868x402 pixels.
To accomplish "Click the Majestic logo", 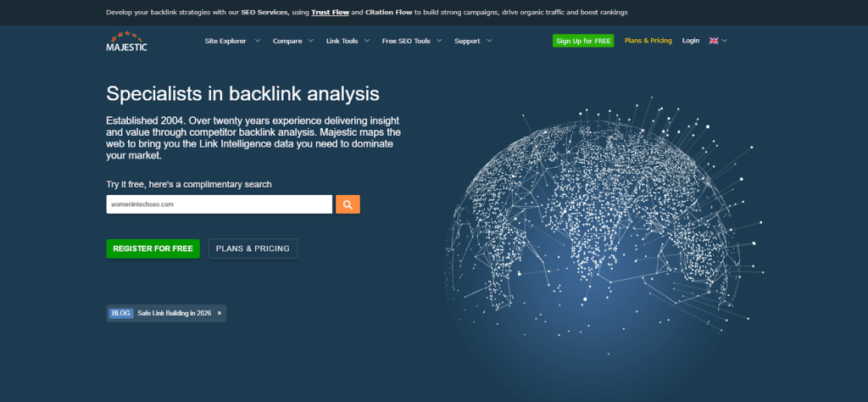I will (127, 41).
